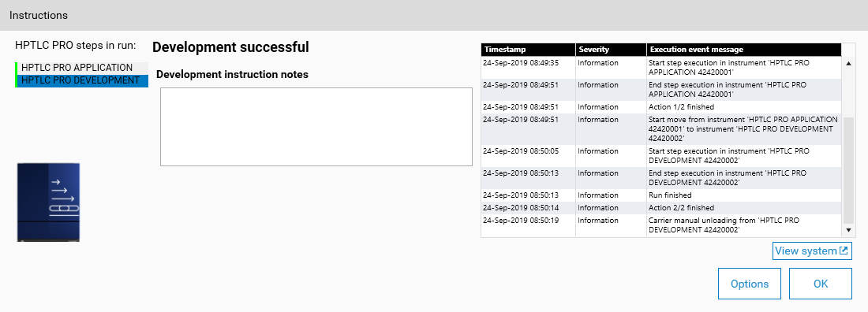The image size is (868, 312).
Task: Select the 'Run finished' log row
Action: (x=661, y=195)
